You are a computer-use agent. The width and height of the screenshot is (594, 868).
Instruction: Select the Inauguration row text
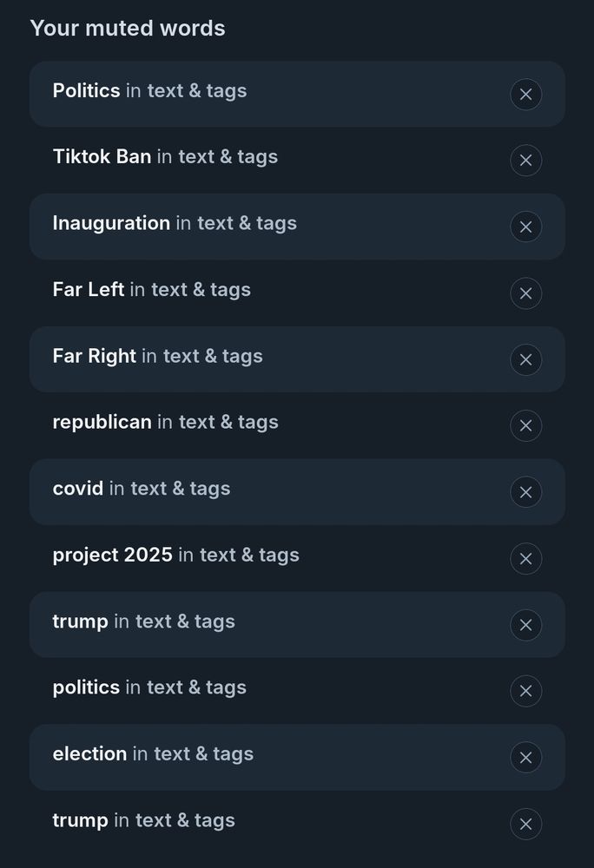(x=175, y=223)
